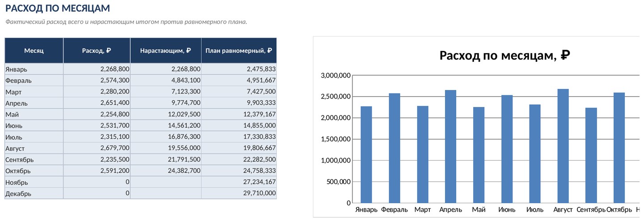Select the expense cell in the Ноябрь row
The height and width of the screenshot is (222, 644).
[97, 182]
